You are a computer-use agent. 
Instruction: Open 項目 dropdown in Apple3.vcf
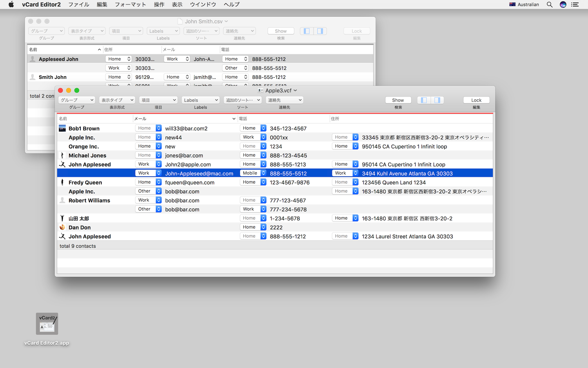click(x=158, y=100)
